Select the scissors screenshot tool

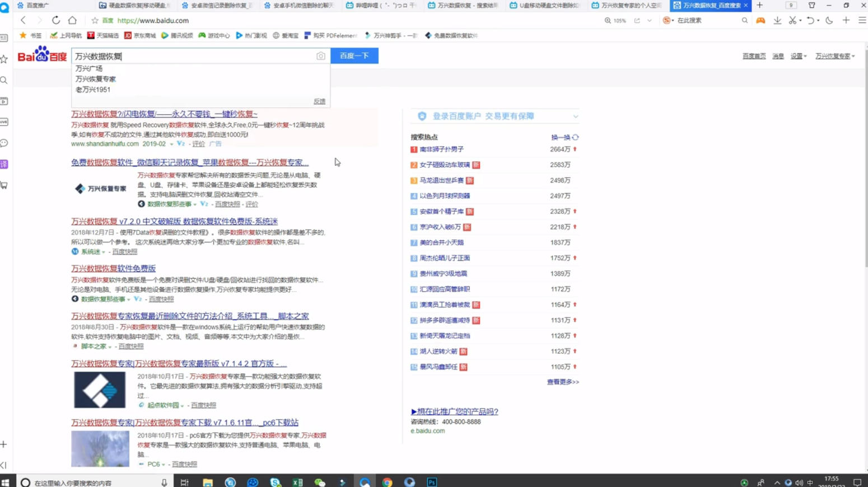(792, 20)
